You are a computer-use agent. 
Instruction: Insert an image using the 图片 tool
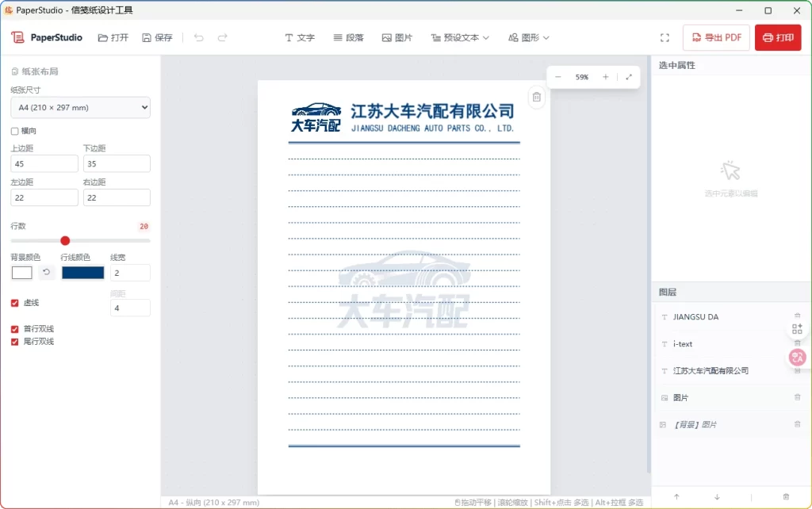click(x=398, y=37)
